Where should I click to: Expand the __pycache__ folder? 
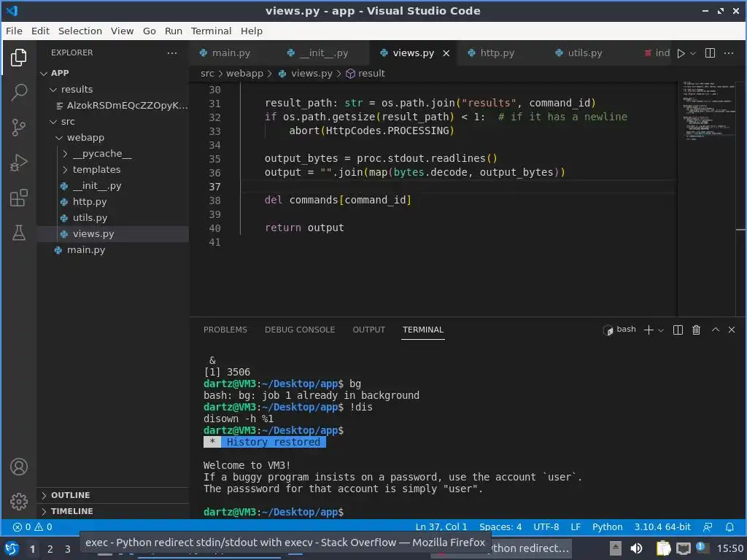(113, 154)
